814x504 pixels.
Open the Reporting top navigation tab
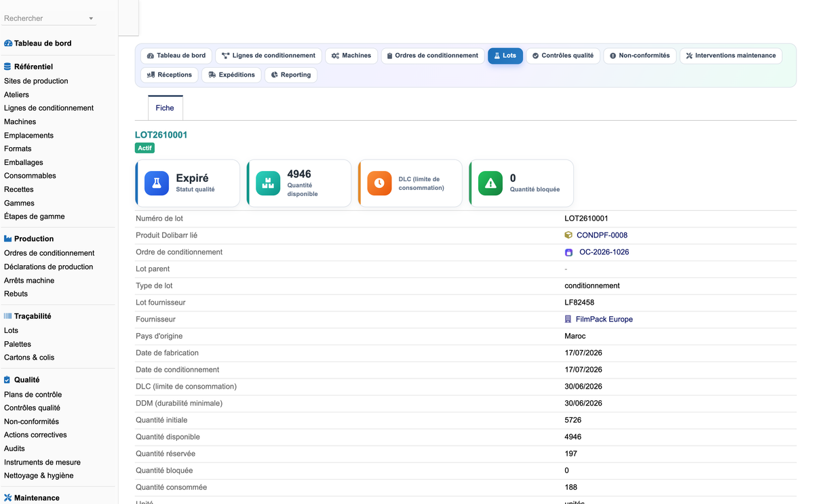(291, 75)
